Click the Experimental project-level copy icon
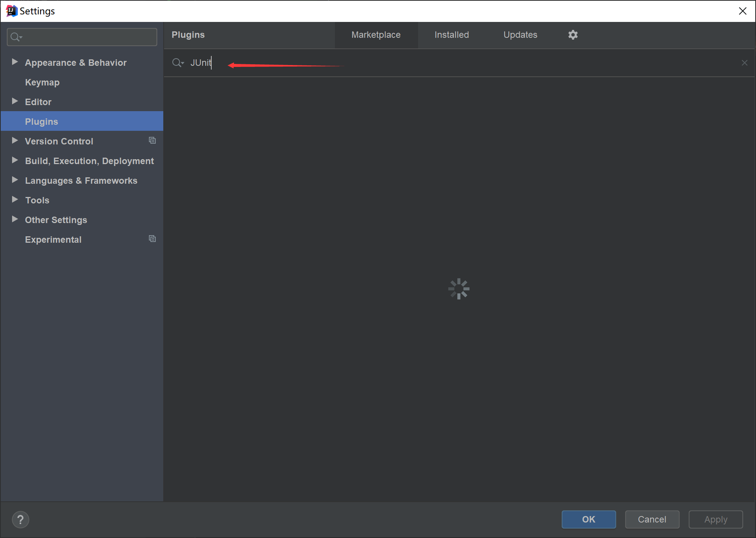The height and width of the screenshot is (538, 756). (152, 239)
